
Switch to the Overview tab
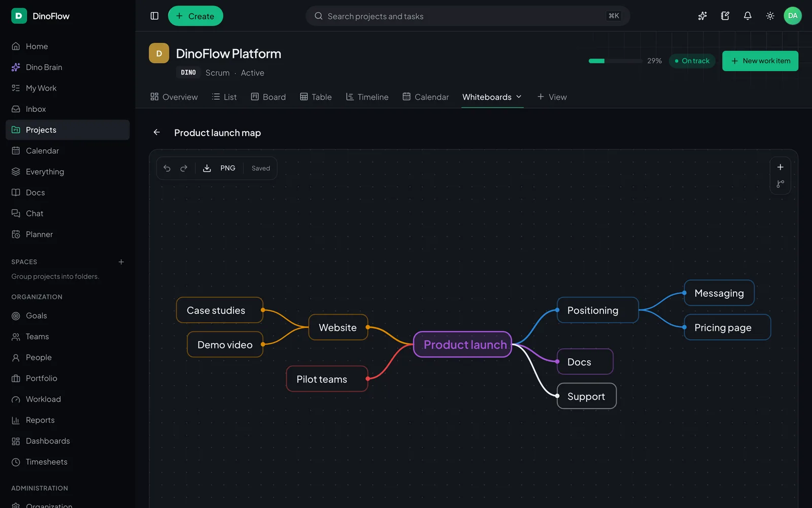pos(174,97)
